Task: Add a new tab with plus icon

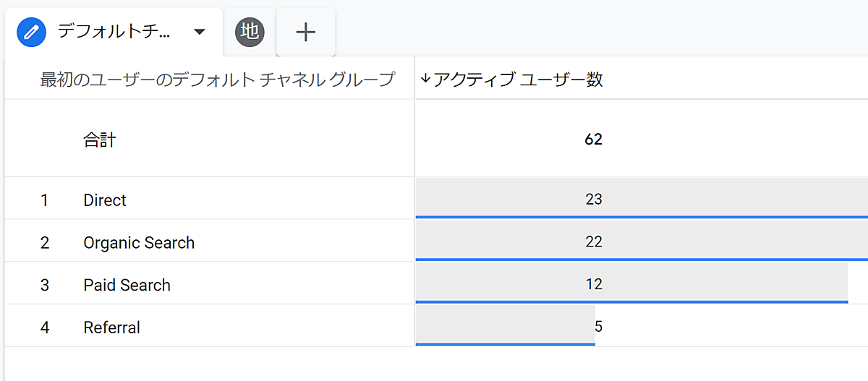Action: click(306, 32)
